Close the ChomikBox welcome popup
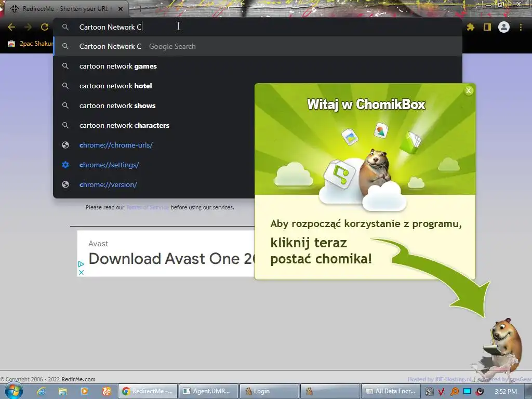 pos(469,90)
